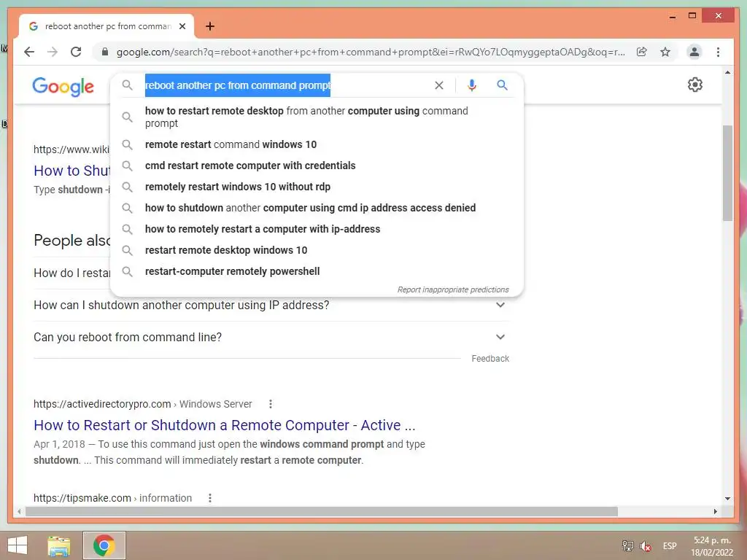Viewport: 747px width, 560px height.
Task: Select the reboot another pc tab
Action: (x=107, y=26)
